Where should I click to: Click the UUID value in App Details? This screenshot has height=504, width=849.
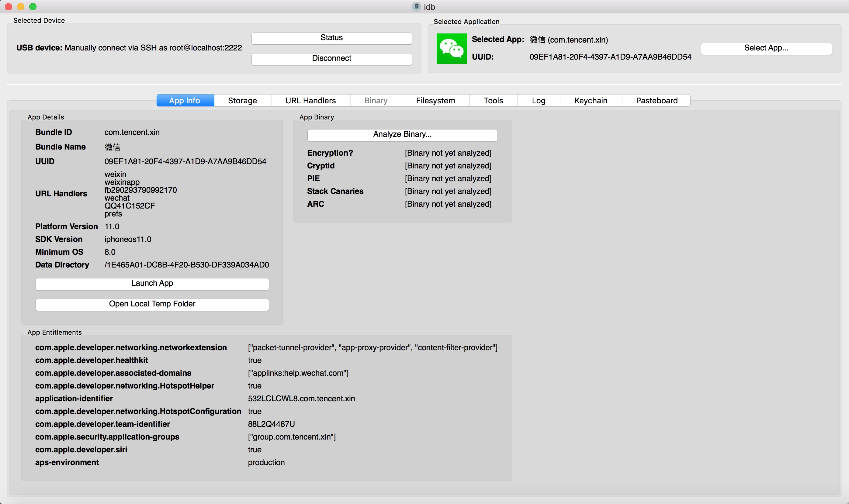(x=185, y=161)
